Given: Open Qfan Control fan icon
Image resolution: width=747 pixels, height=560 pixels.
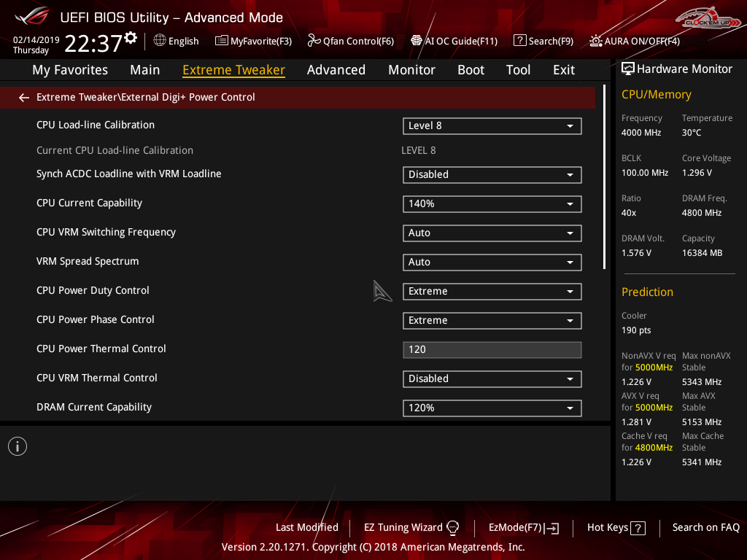Looking at the screenshot, I should [314, 41].
